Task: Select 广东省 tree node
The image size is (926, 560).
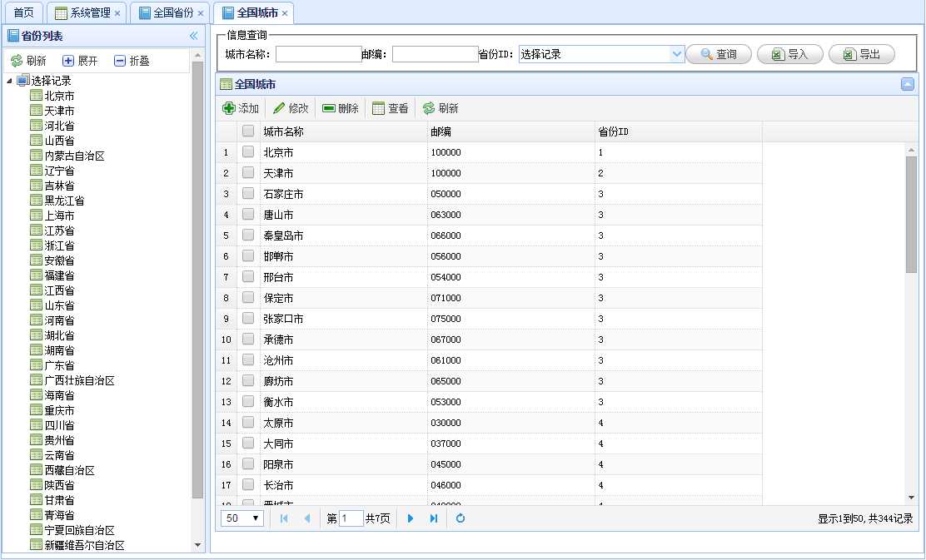Action: 59,365
